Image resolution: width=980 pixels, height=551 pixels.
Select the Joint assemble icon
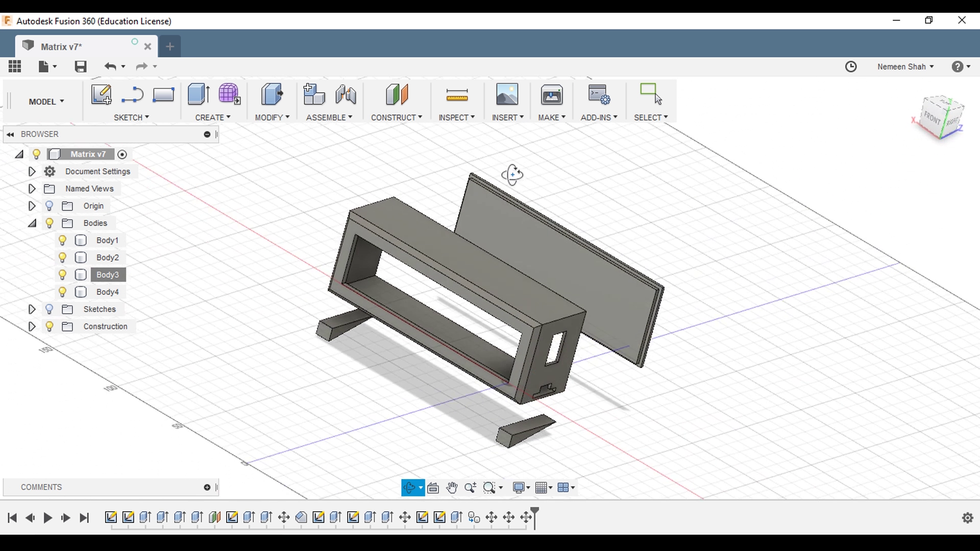346,95
